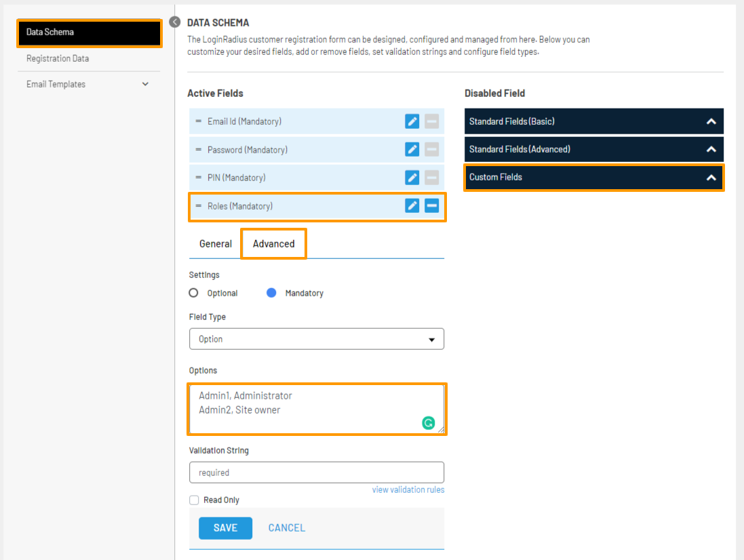Select the Optional radio button
Image resolution: width=744 pixels, height=560 pixels.
(x=193, y=292)
